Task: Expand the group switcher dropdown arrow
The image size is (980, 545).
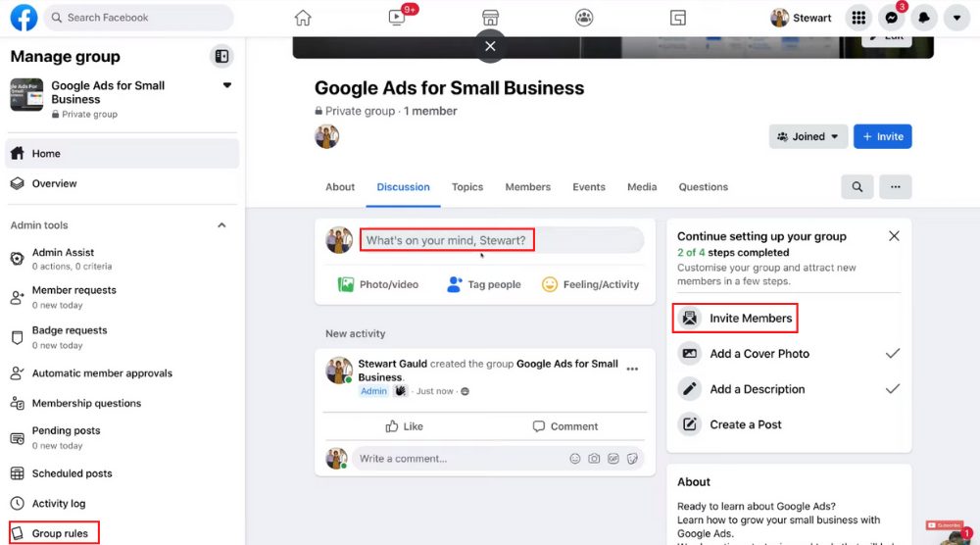Action: tap(227, 85)
